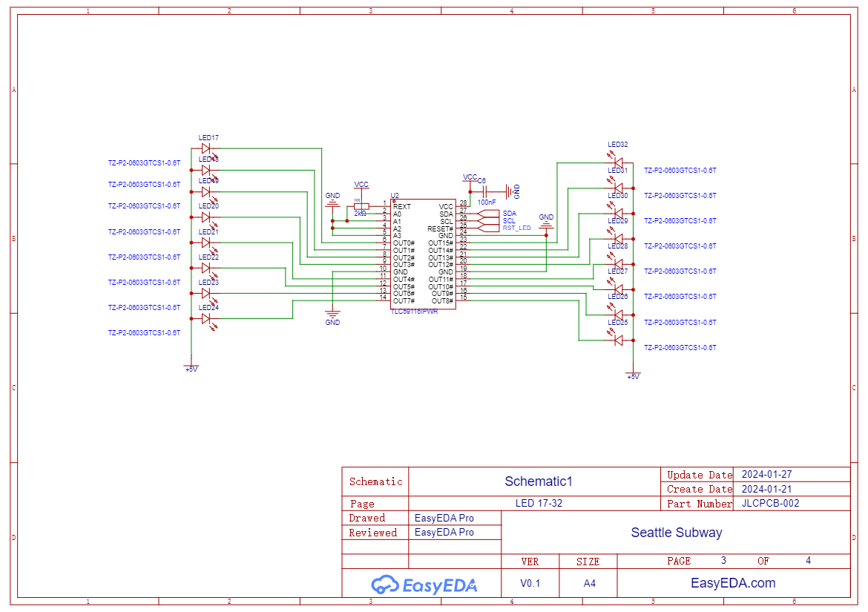Click the RESET# pin label
This screenshot has width=868, height=612.
click(440, 228)
